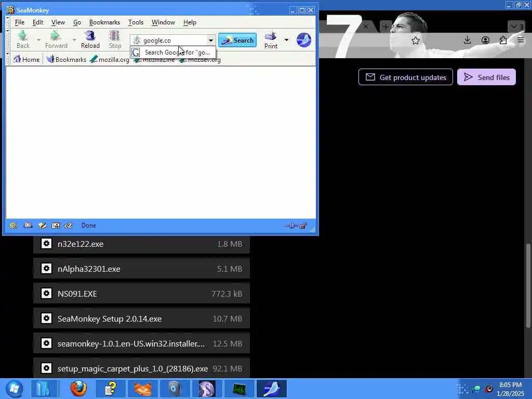Open Firefox's Downloads panel
Screen dimensions: 532x399
click(467, 41)
